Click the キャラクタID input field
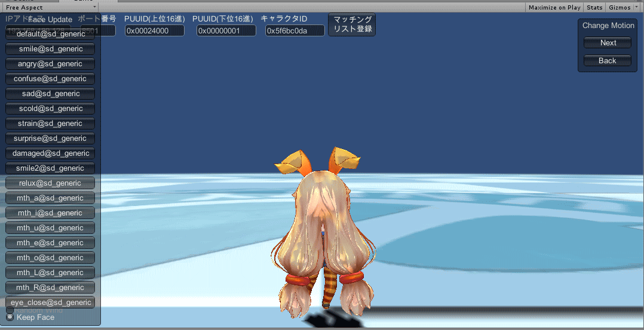 pos(295,30)
